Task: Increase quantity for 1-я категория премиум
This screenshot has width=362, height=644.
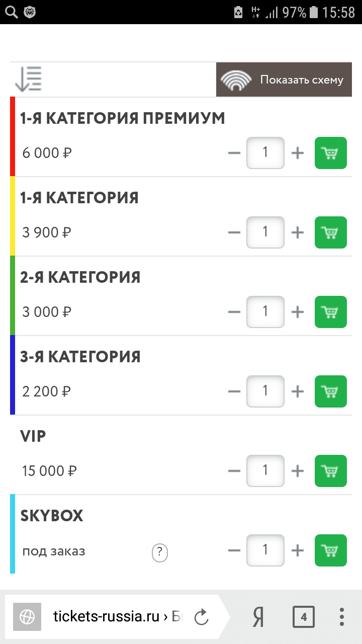Action: click(x=298, y=153)
